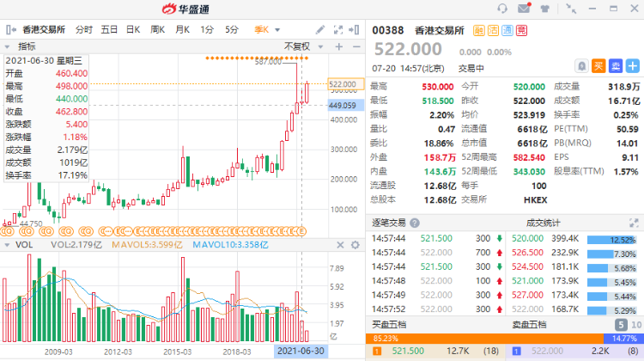Select the 月K chart period
The width and height of the screenshot is (644, 361).
182,29
